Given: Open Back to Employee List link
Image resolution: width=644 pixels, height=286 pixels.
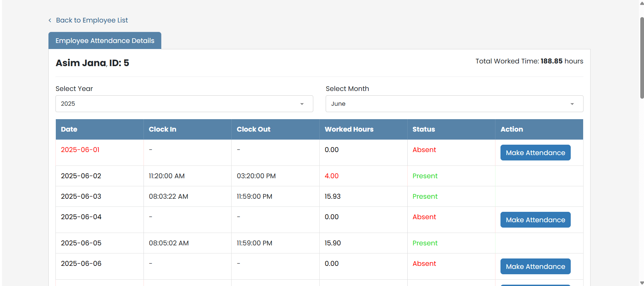Looking at the screenshot, I should (x=92, y=20).
